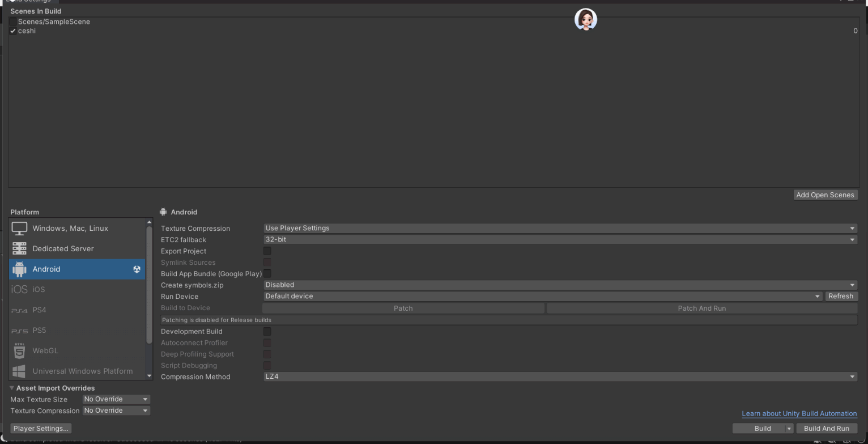This screenshot has width=868, height=444.
Task: Open Learn about Unity Build Automation link
Action: point(799,414)
